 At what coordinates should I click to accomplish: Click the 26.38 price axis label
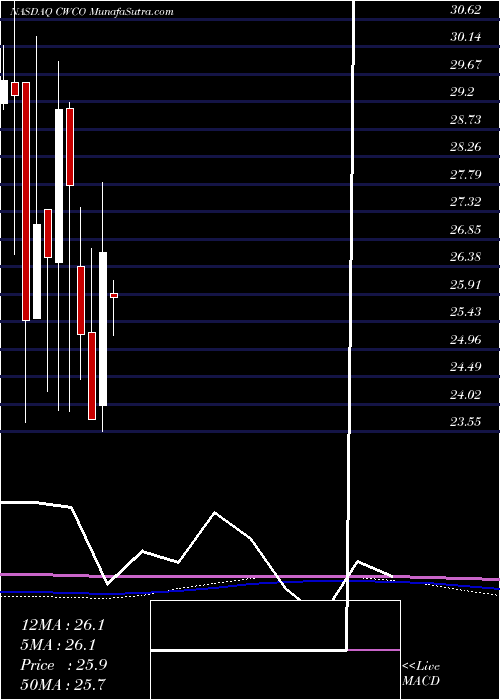click(466, 257)
